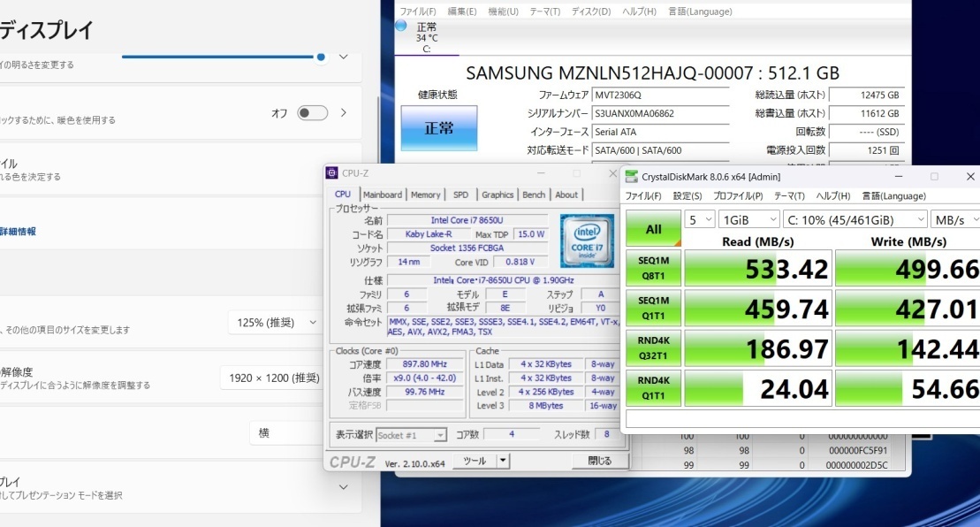Screen dimensions: 980x527
Task: Run the RND4K Q1T1 test button
Action: 654,388
